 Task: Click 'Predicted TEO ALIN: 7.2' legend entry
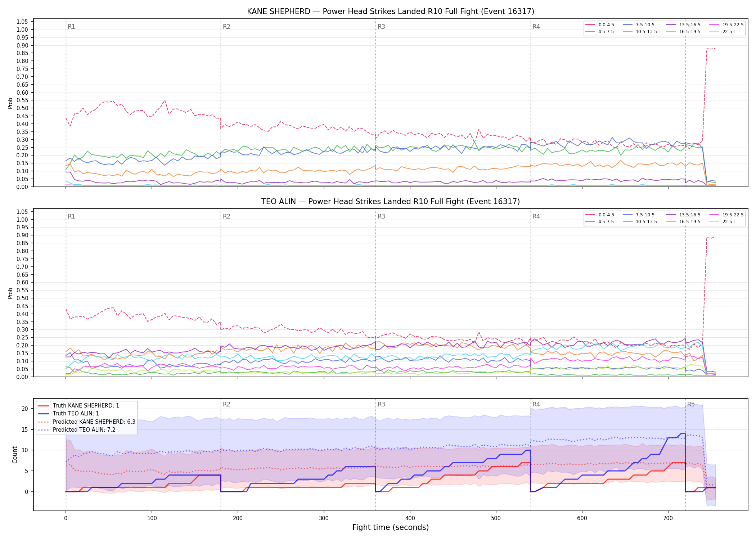77,430
